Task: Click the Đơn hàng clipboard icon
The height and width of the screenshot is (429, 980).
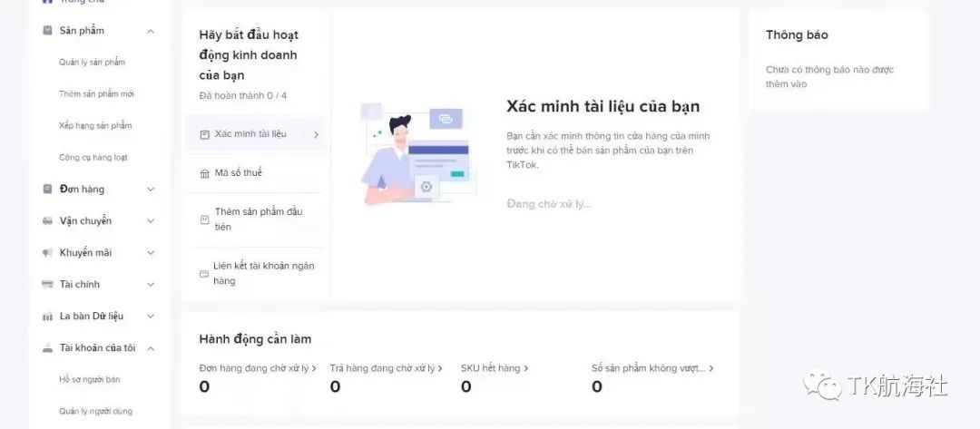Action: (47, 189)
